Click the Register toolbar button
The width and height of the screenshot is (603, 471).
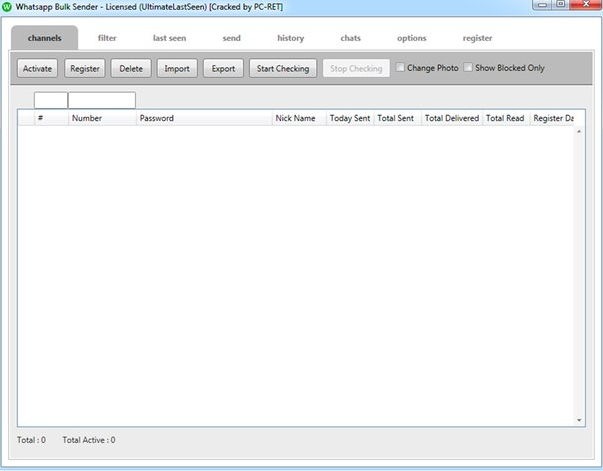click(x=85, y=69)
